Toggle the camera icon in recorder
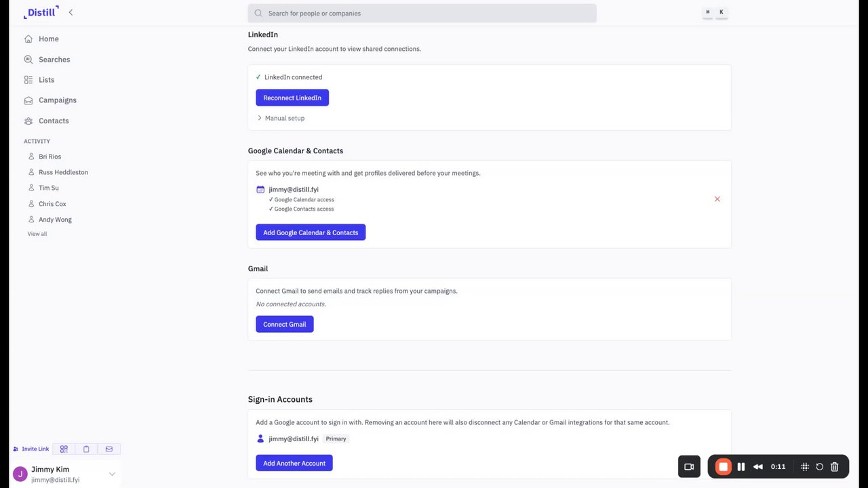868x488 pixels. tap(689, 466)
